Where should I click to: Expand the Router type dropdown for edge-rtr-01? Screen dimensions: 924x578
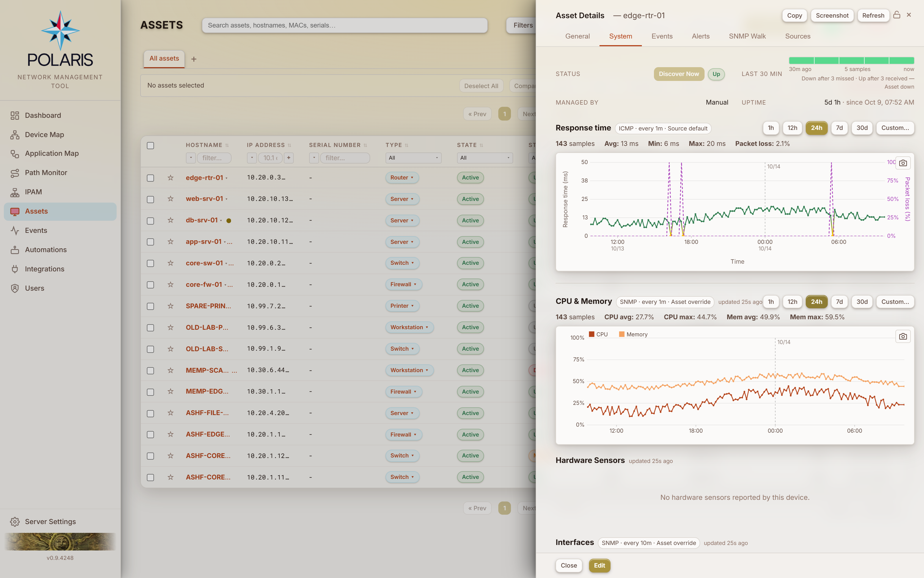402,178
